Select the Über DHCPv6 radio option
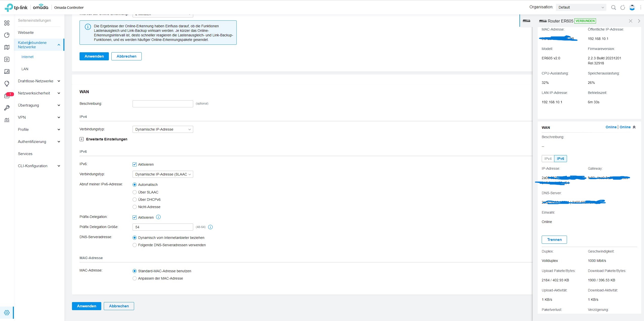This screenshot has height=321, width=644. pyautogui.click(x=135, y=200)
